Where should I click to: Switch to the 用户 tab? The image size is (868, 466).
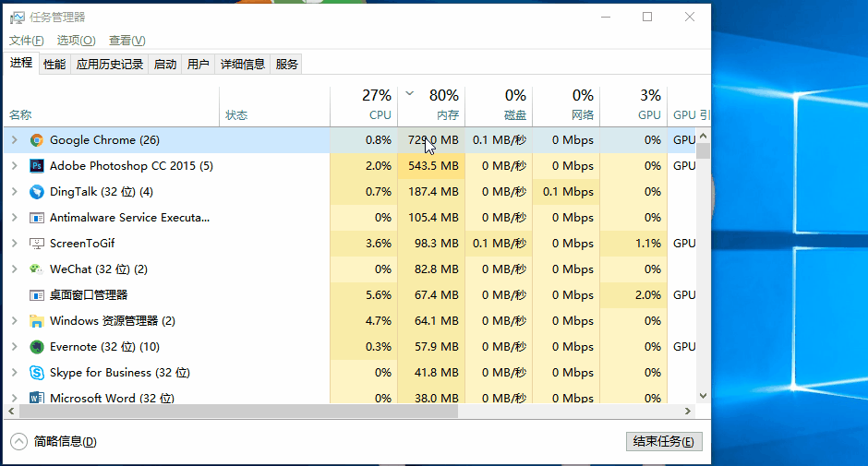click(x=199, y=65)
